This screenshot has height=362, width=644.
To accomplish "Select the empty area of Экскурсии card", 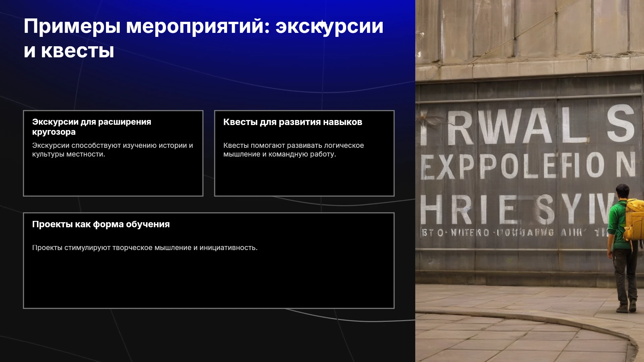I will 113,178.
